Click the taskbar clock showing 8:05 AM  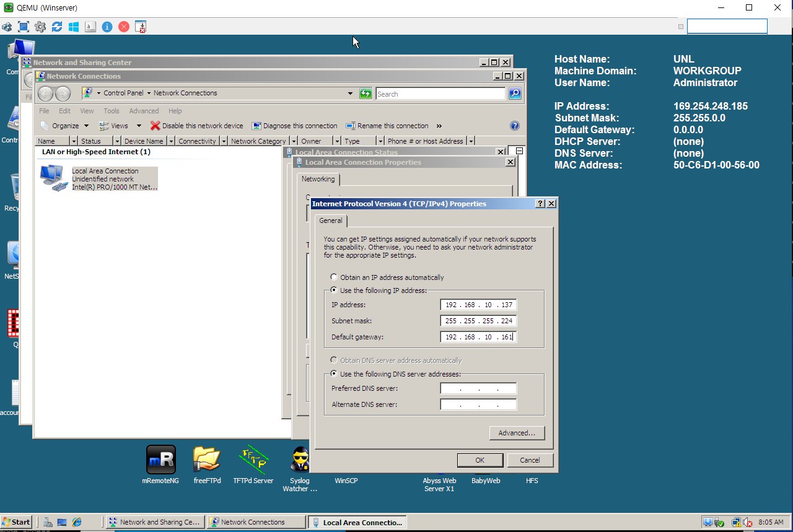point(771,522)
